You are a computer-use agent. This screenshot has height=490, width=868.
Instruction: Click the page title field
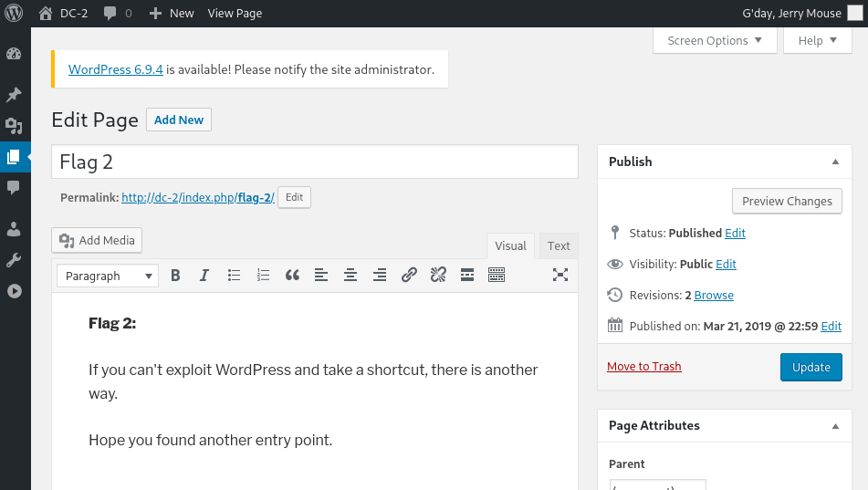point(314,162)
